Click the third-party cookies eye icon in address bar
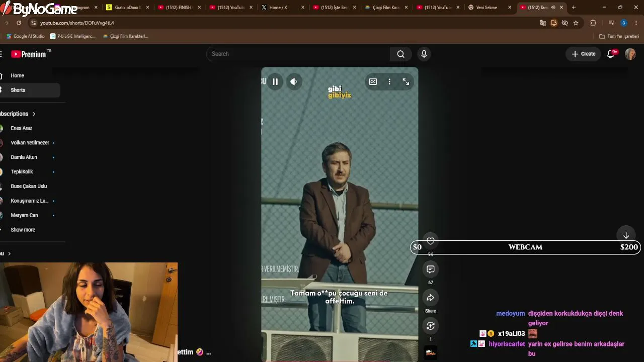Viewport: 644px width, 362px height. pos(565,23)
